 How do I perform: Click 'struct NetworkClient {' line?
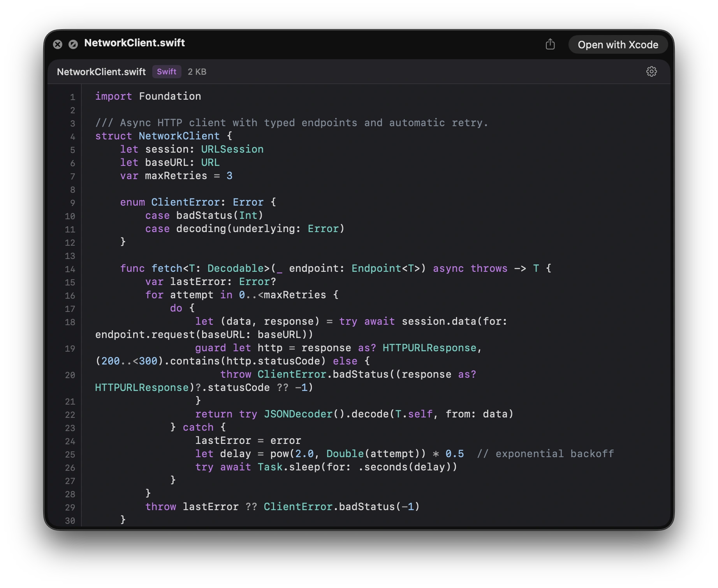click(164, 136)
